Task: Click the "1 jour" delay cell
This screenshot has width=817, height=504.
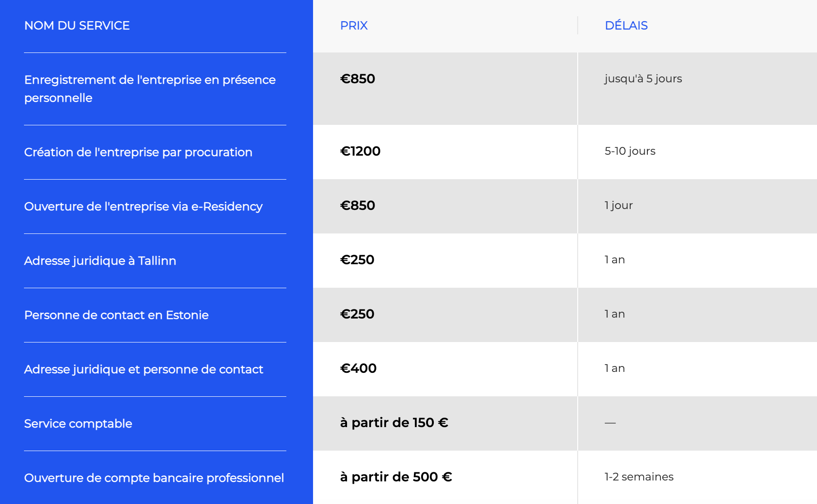Action: (618, 205)
